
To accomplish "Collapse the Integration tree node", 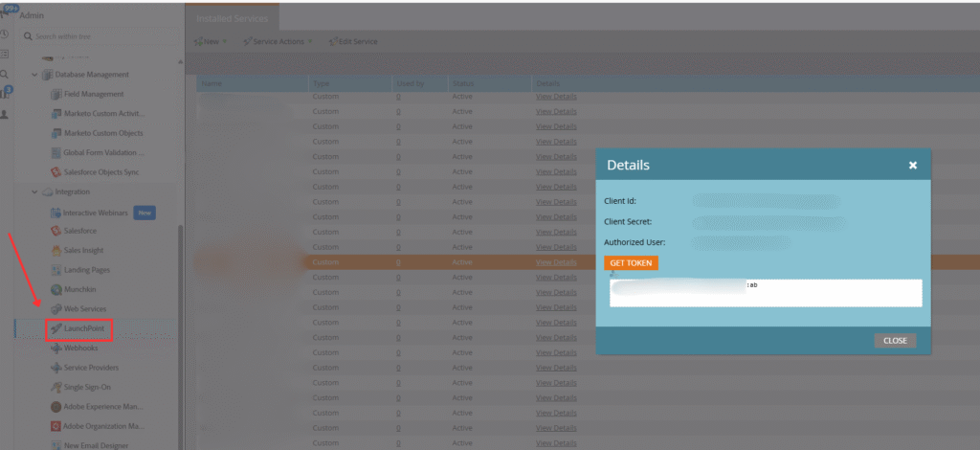I will point(35,192).
